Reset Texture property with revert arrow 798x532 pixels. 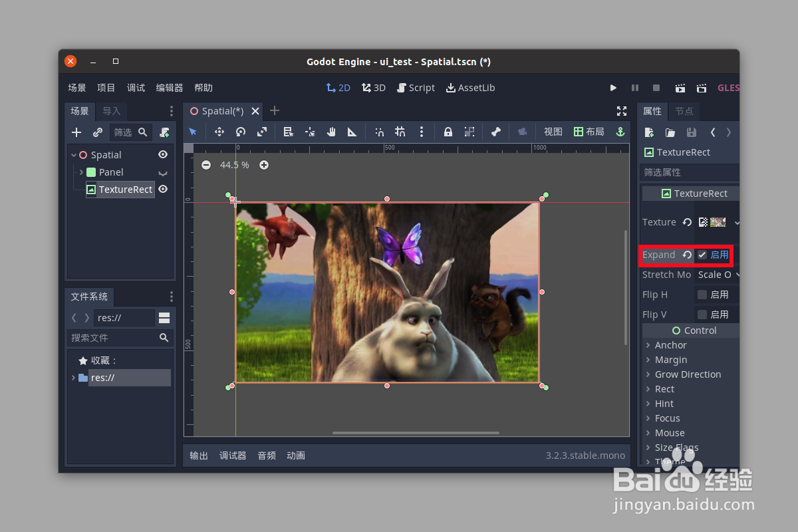(687, 222)
